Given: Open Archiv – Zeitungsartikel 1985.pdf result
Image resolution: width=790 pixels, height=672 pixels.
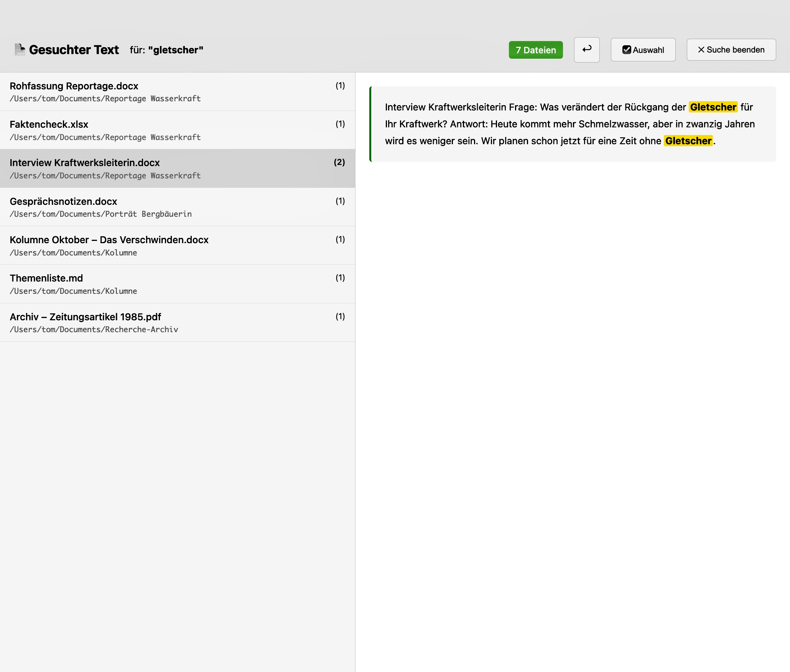Looking at the screenshot, I should click(x=178, y=323).
